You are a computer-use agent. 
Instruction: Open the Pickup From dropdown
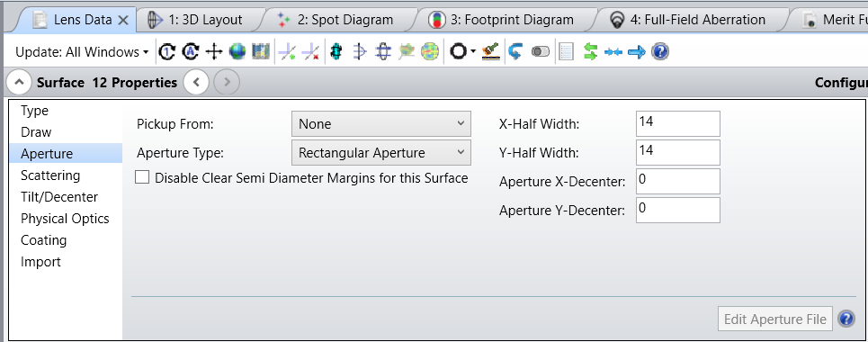coord(380,124)
